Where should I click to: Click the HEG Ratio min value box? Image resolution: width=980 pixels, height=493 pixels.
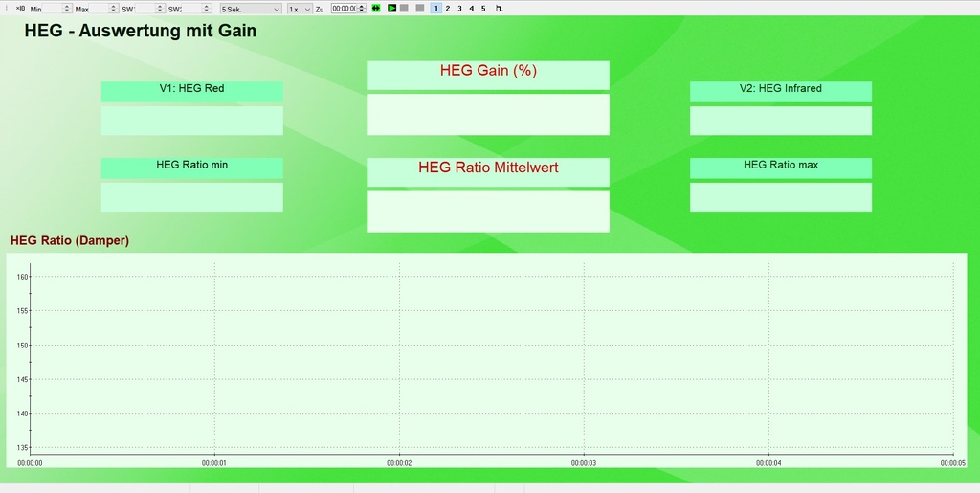pos(191,197)
